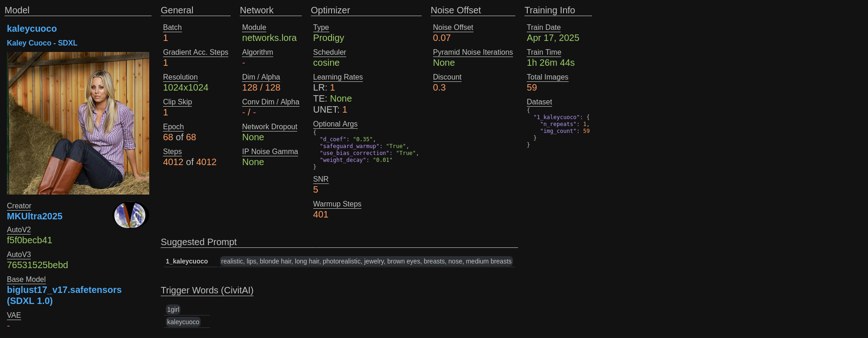This screenshot has height=338, width=868.
Task: Click the Dataset label
Action: click(x=539, y=102)
